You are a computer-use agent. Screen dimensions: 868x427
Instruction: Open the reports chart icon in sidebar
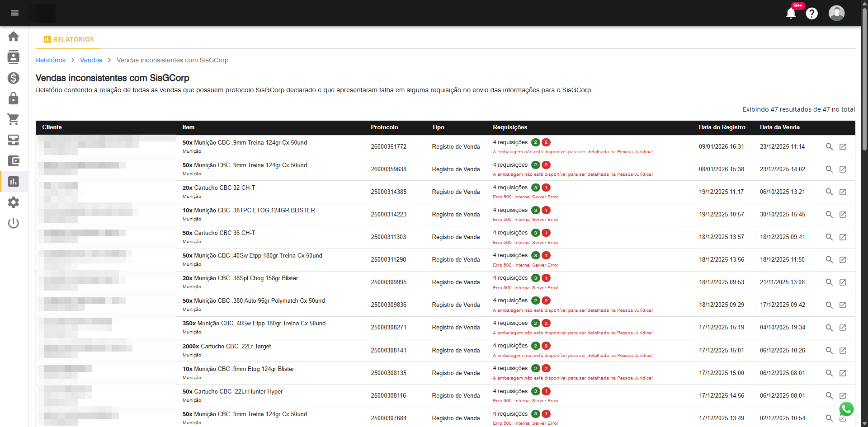tap(14, 182)
